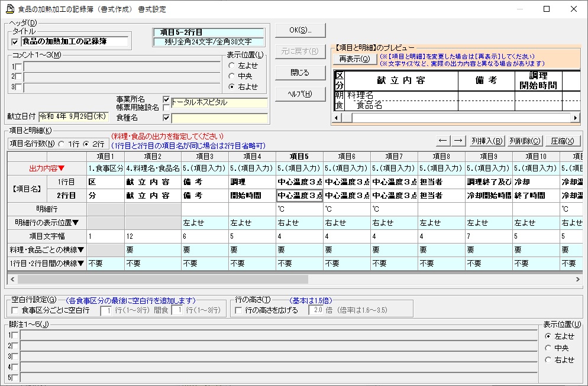Toggle 事業所名 checkbox
This screenshot has height=386, width=588.
tap(166, 100)
